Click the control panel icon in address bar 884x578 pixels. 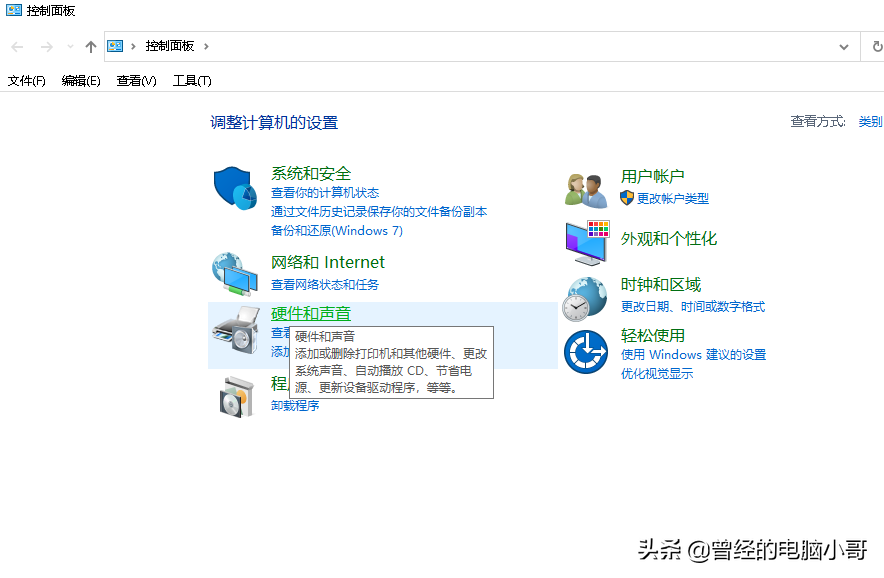116,46
